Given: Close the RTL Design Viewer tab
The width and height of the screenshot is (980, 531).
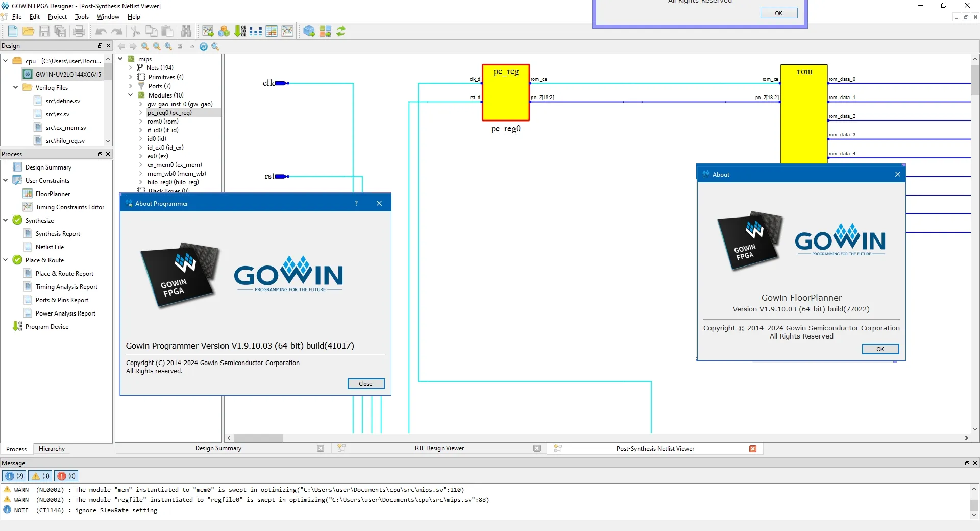Looking at the screenshot, I should pyautogui.click(x=537, y=448).
